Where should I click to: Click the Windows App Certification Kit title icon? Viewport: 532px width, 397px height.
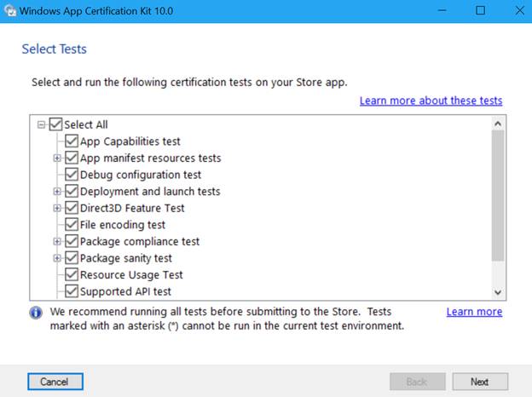(10, 10)
